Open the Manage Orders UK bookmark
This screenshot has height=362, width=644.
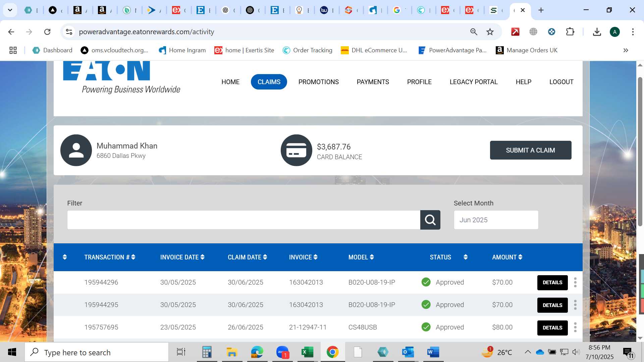[527, 50]
